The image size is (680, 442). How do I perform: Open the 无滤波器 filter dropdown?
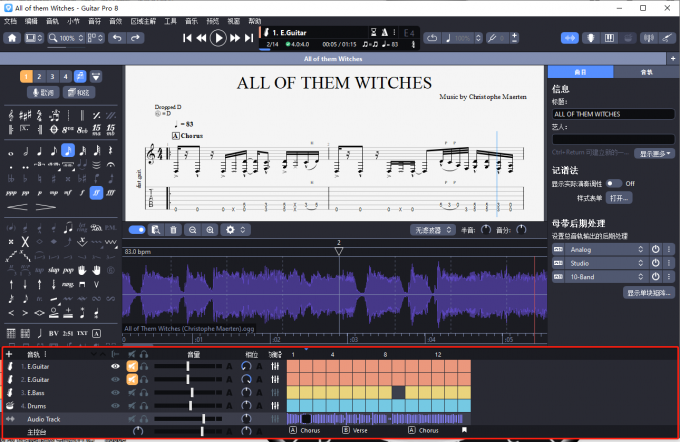tap(433, 230)
